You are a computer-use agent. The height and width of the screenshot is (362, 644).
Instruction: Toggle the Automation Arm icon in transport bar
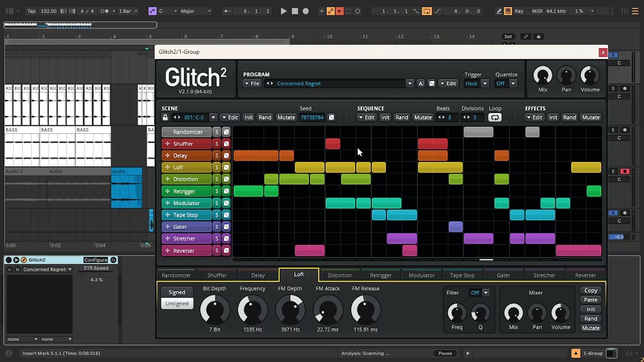[331, 11]
